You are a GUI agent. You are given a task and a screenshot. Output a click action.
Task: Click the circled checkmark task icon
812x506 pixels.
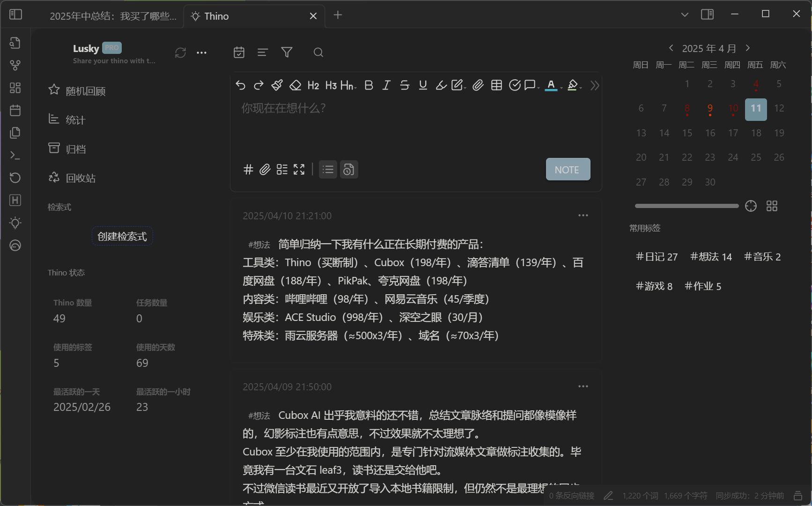point(515,85)
